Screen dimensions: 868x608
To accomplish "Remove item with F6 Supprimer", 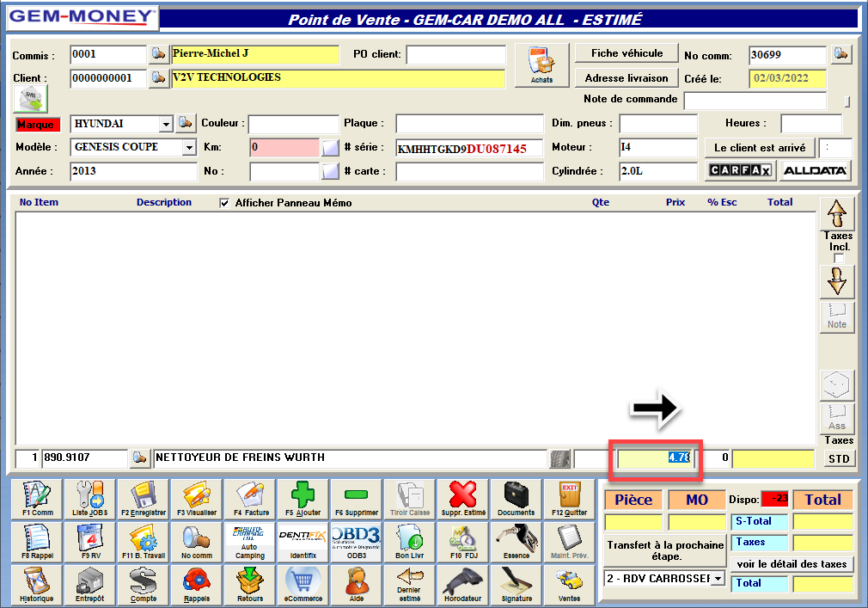I will click(x=357, y=499).
